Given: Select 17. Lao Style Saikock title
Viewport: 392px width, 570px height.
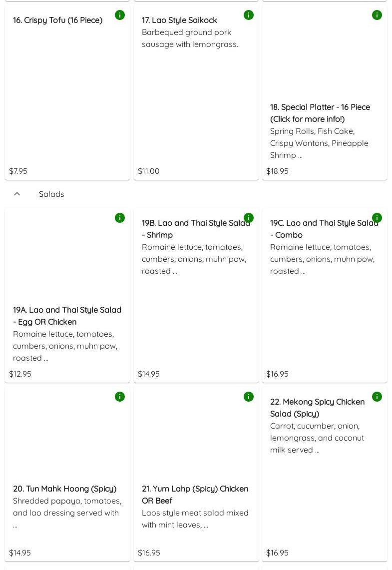Looking at the screenshot, I should coord(179,20).
